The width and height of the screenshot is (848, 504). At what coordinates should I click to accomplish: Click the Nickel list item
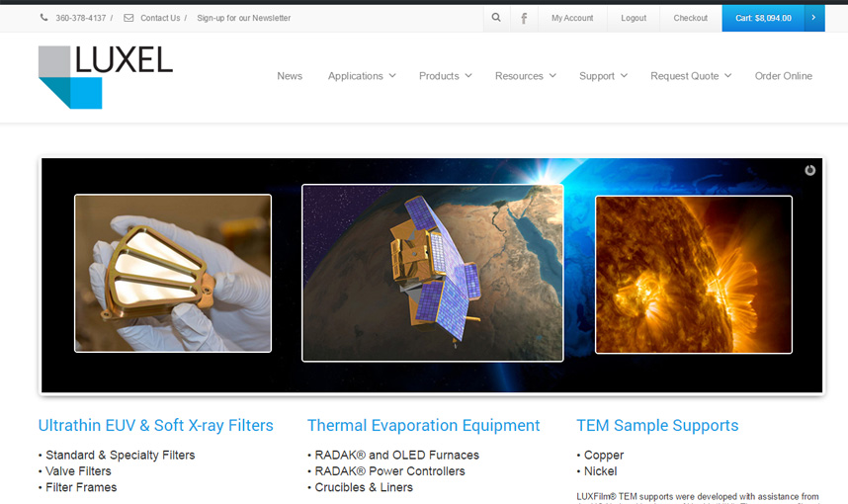click(x=600, y=471)
